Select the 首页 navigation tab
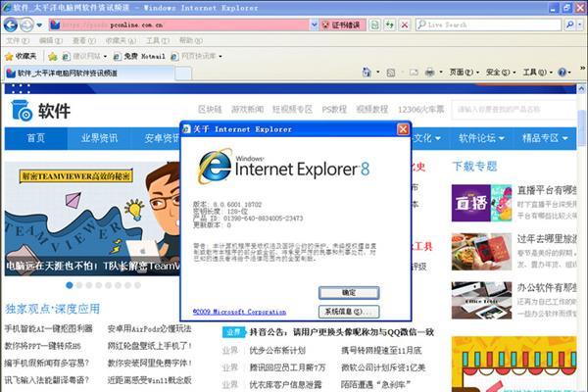 pos(36,138)
